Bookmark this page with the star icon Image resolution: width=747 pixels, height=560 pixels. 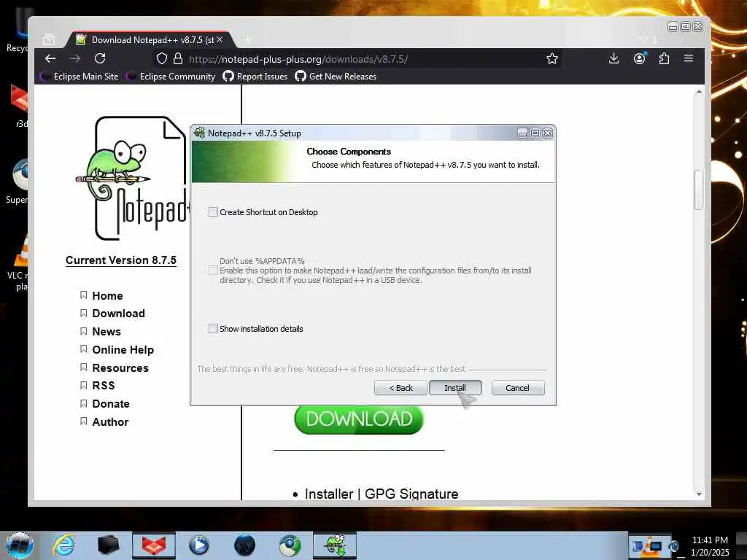point(551,58)
